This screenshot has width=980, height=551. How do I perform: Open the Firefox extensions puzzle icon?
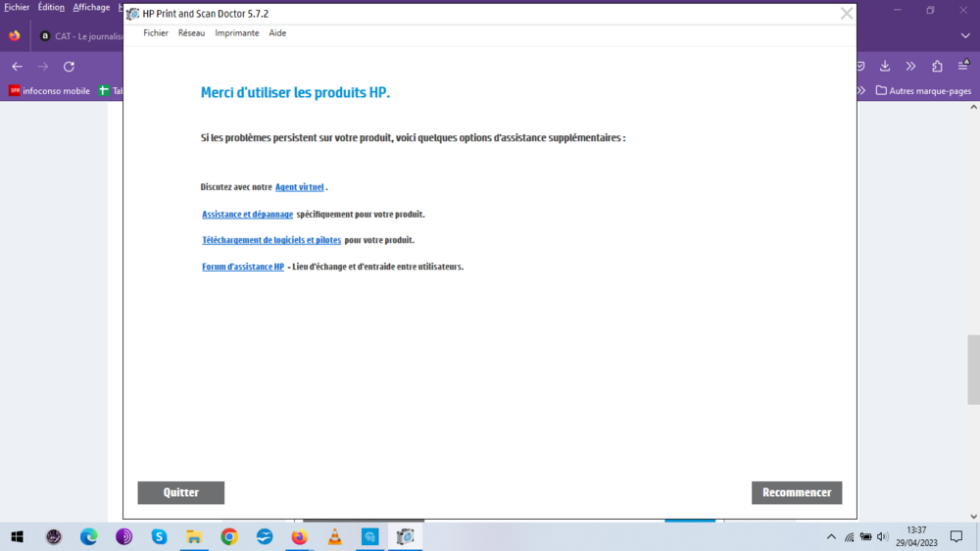[937, 67]
